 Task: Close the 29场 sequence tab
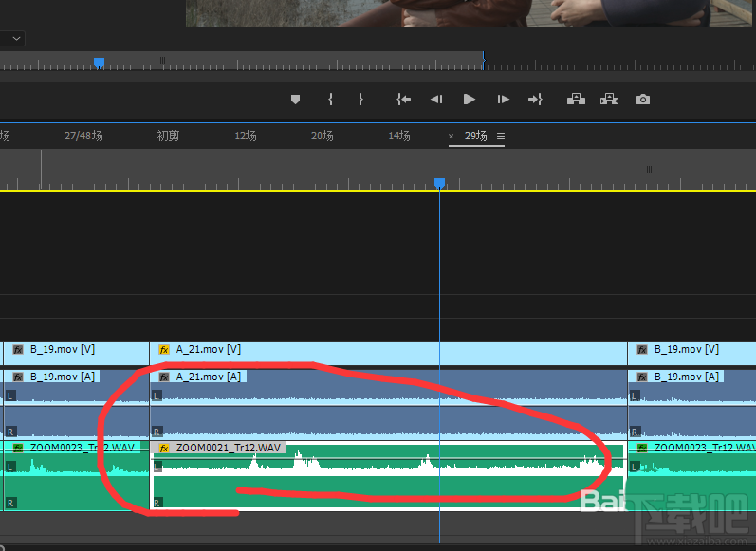pos(452,137)
